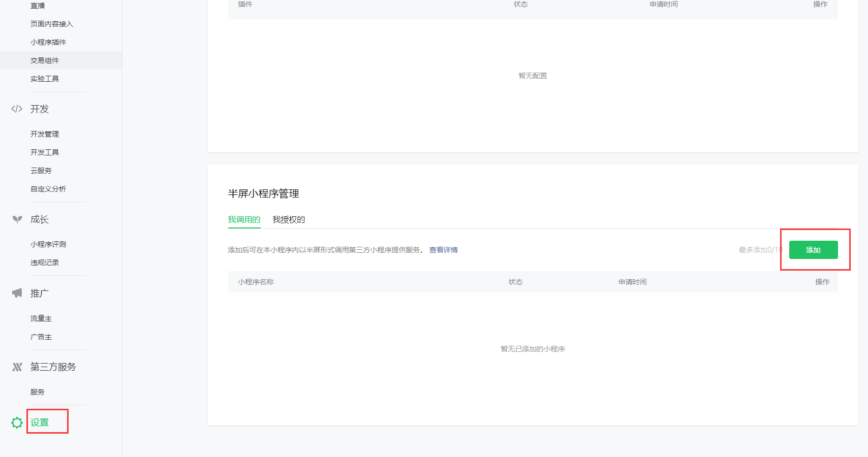Click the 半屏小程序管理 heading
868x457 pixels.
pos(264,193)
